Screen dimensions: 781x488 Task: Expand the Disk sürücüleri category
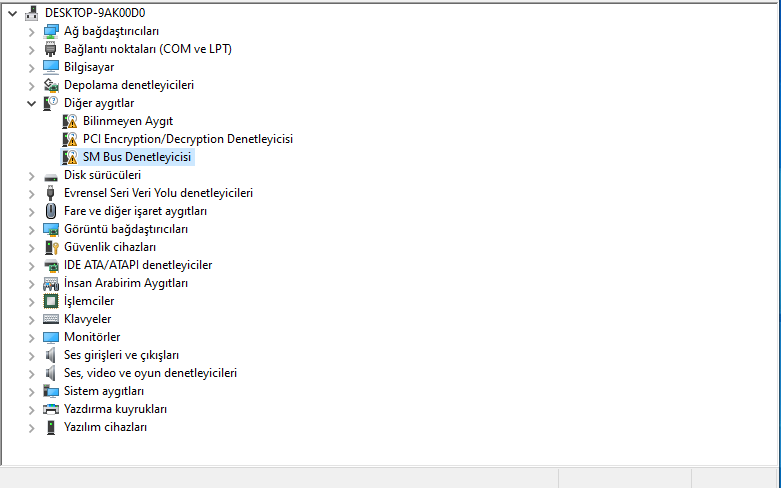[x=31, y=176]
